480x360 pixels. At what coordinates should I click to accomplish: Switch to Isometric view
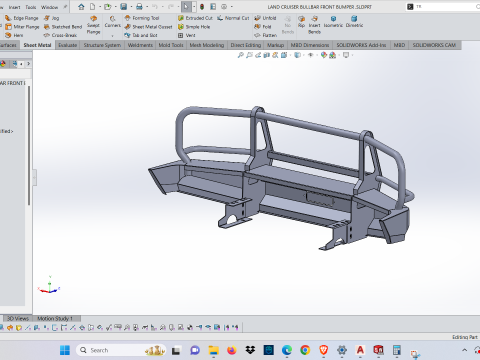coord(333,22)
